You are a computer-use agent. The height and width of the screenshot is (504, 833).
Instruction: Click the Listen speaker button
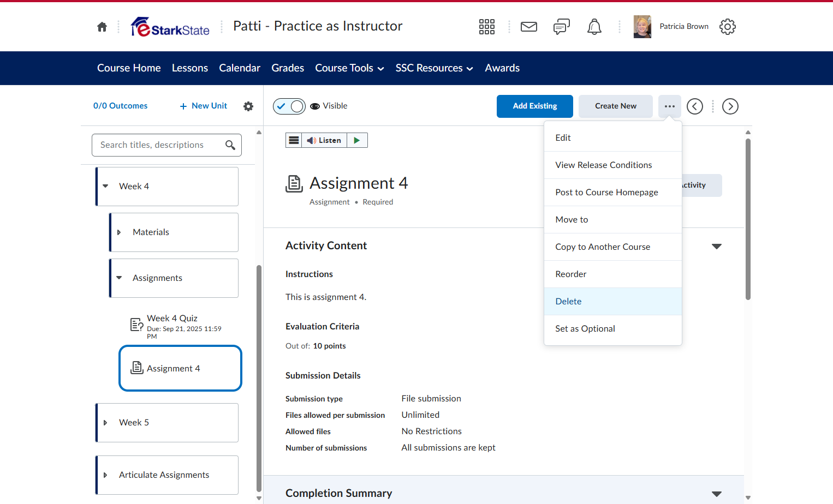324,140
